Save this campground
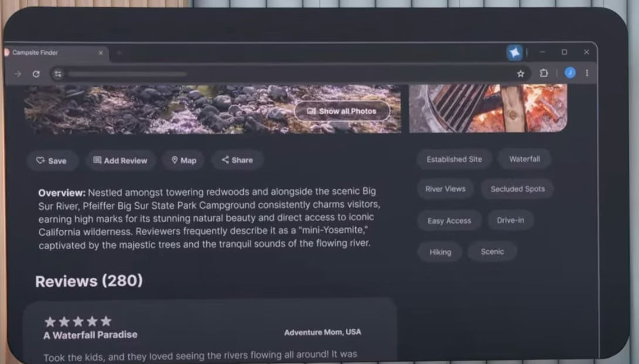The height and width of the screenshot is (364, 639). (52, 161)
